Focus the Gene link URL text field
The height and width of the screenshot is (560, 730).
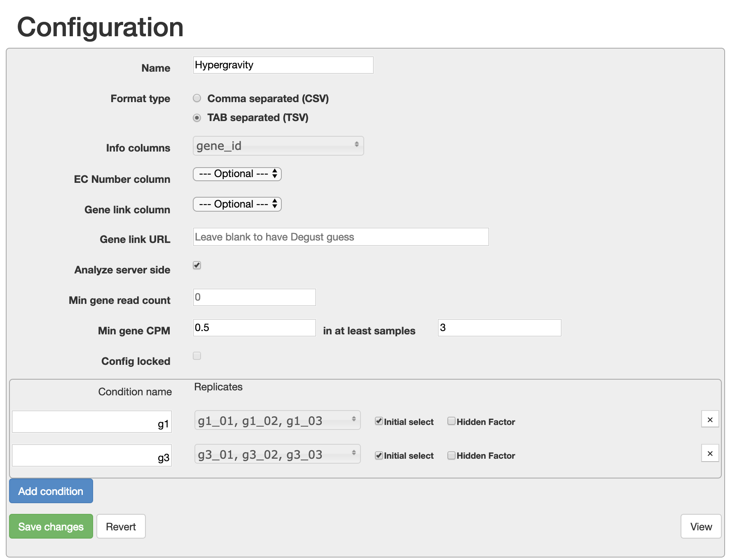(x=341, y=237)
